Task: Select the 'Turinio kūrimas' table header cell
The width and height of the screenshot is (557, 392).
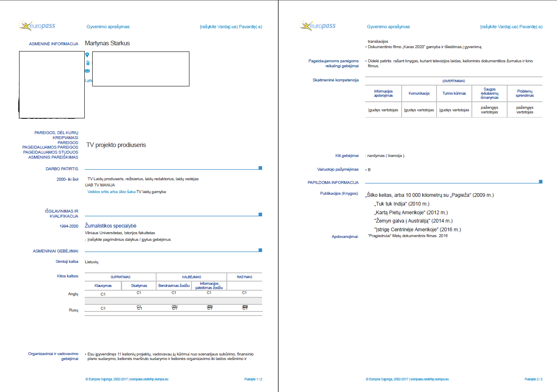Action: click(x=454, y=93)
